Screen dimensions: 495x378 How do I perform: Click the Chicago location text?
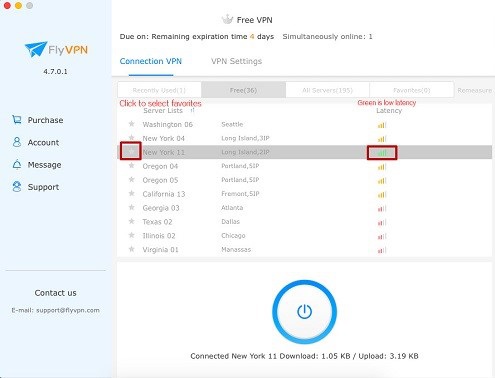coord(233,236)
